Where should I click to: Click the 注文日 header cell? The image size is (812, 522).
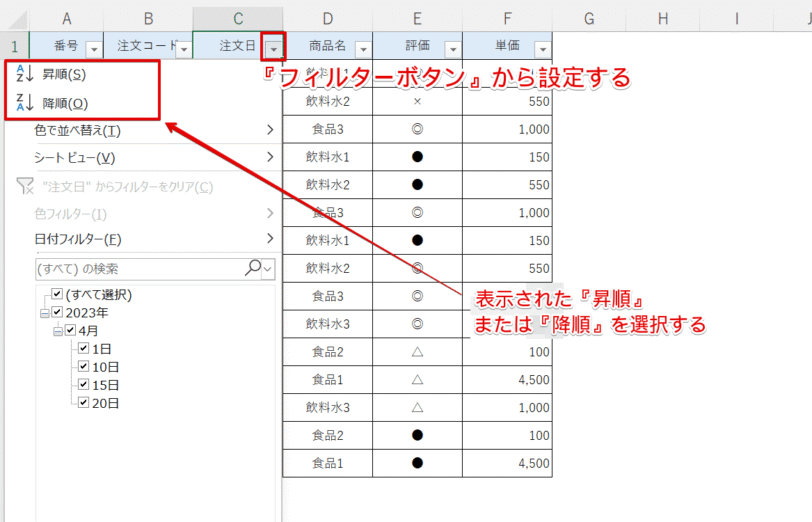click(x=238, y=46)
